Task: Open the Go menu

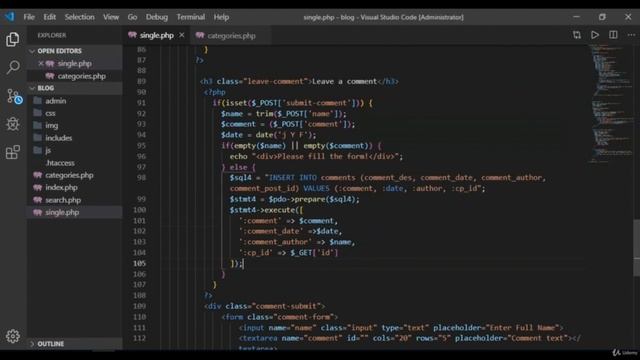Action: 132,17
